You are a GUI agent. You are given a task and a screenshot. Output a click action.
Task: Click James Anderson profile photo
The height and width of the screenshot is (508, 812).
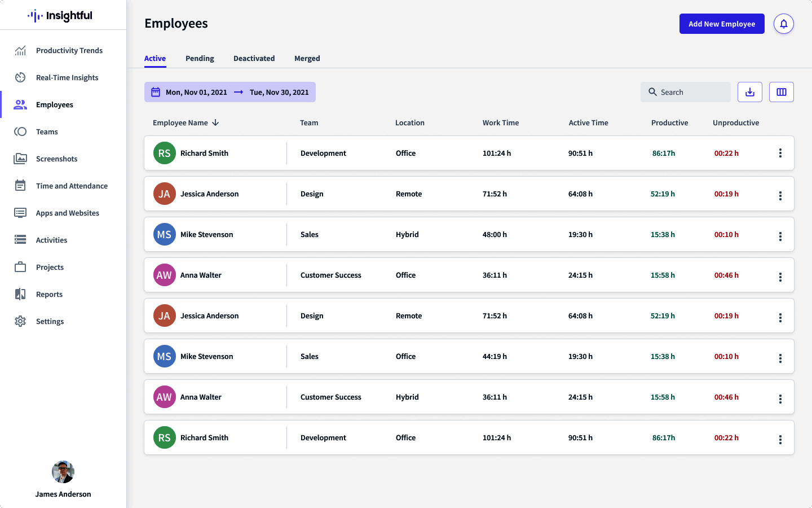[x=63, y=472]
